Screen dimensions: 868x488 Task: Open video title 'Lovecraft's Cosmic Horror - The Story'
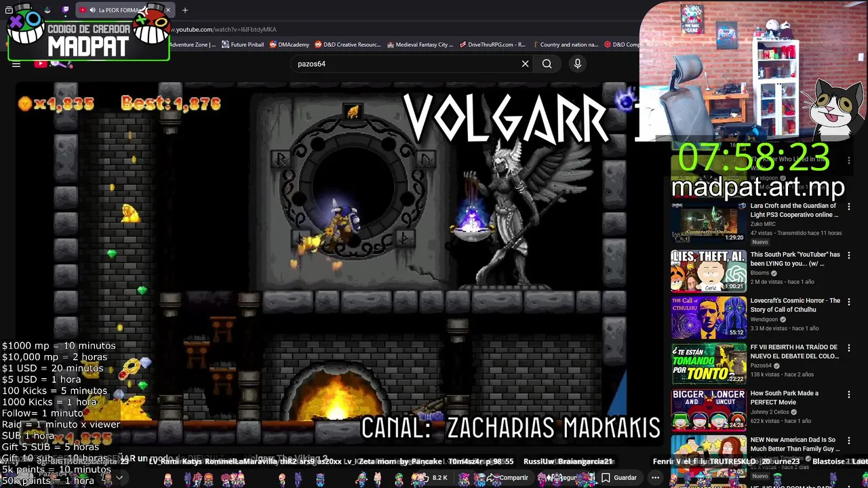coord(795,305)
